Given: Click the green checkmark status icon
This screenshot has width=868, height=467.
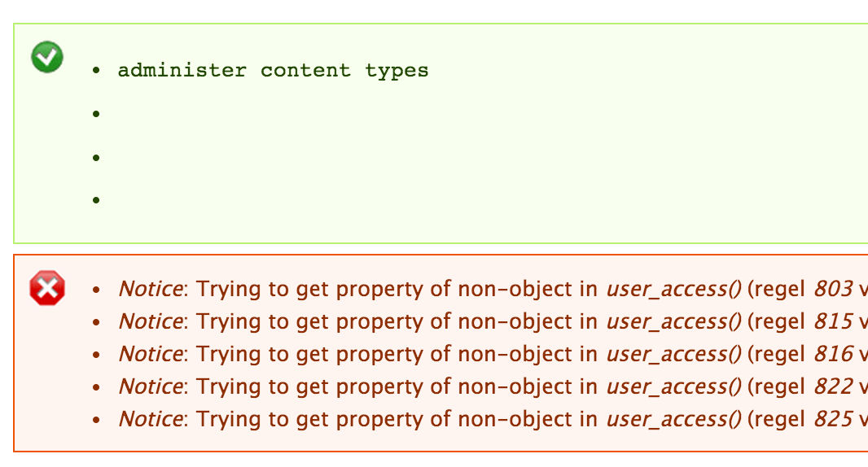Looking at the screenshot, I should (x=46, y=57).
